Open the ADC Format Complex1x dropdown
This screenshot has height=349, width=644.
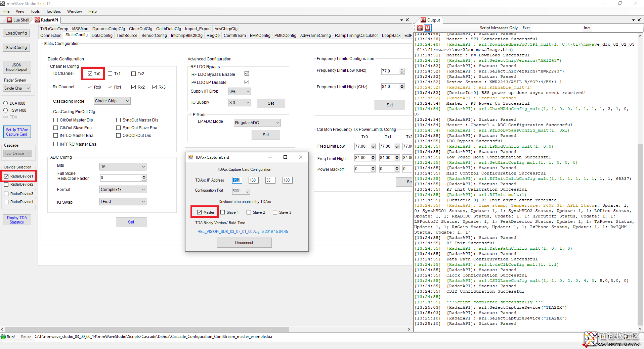point(123,190)
